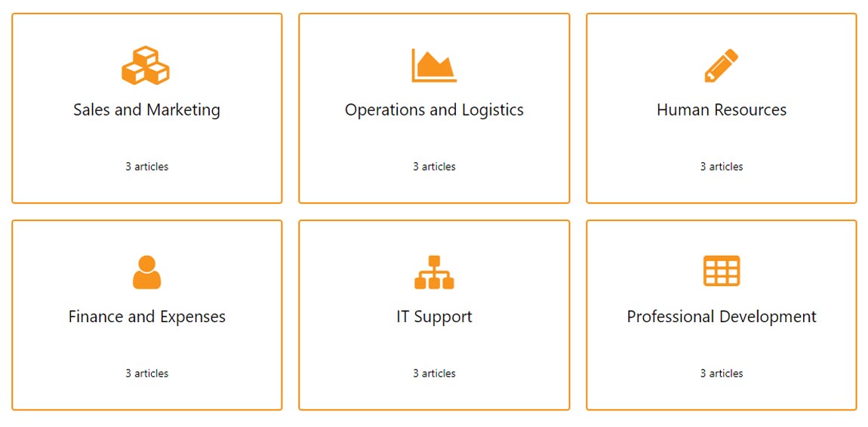
Task: Click the area chart icon above Operations
Action: 434,66
